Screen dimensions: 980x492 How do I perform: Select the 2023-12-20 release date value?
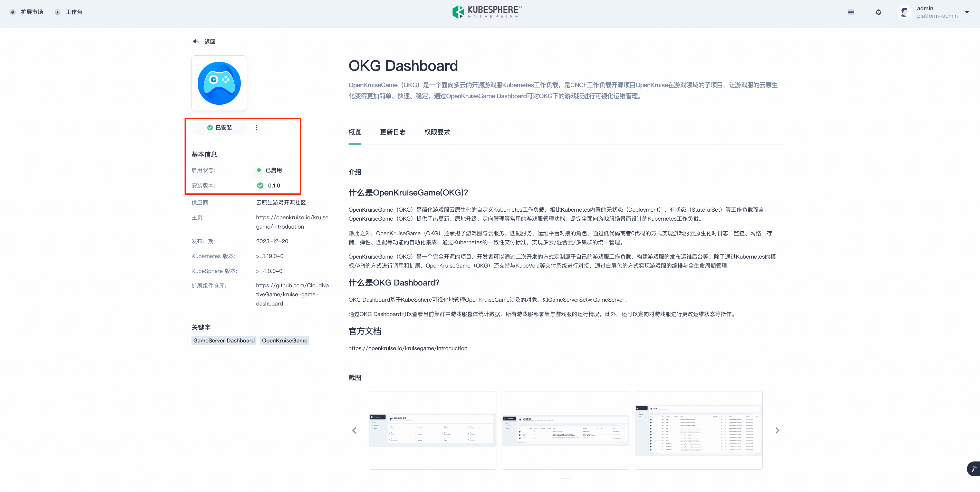(272, 241)
